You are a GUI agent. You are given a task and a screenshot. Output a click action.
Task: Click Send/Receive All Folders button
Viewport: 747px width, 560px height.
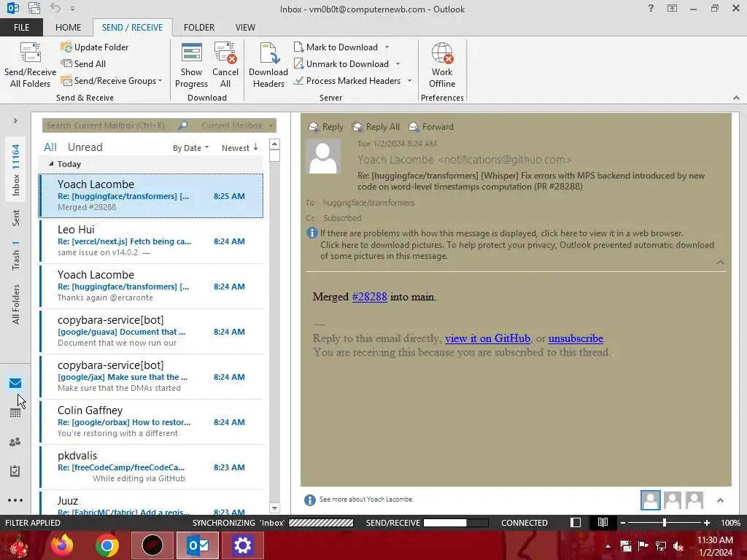click(x=30, y=65)
